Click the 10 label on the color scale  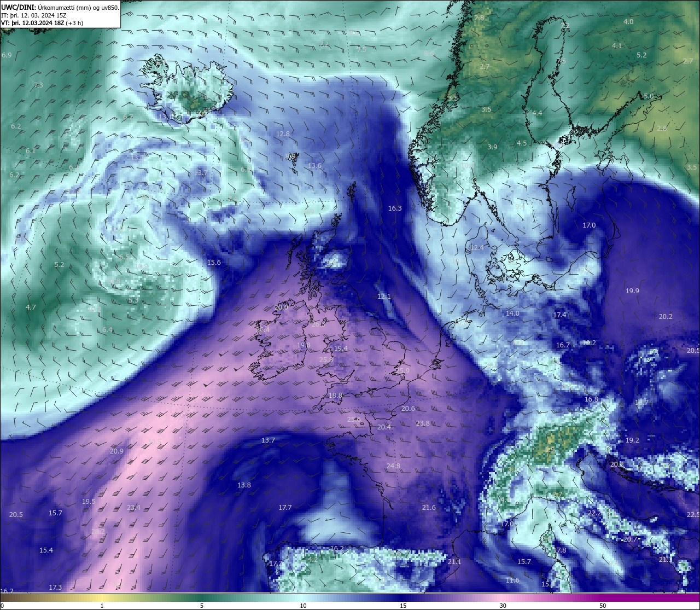tap(303, 606)
